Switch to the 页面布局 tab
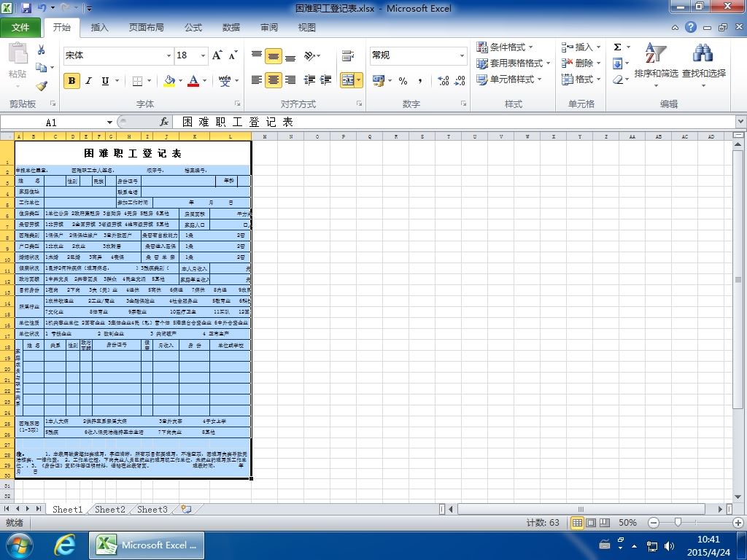747x560 pixels. (x=146, y=28)
